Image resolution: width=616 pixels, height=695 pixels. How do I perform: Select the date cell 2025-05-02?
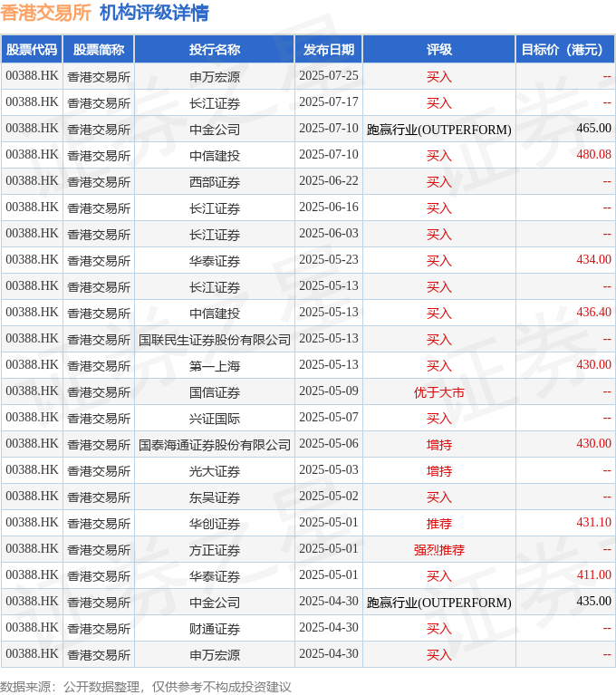click(x=329, y=496)
